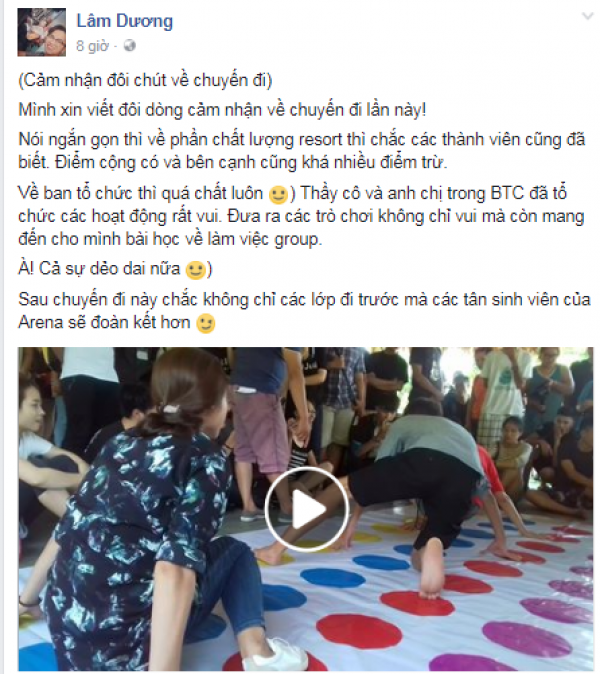Click the globe public privacy icon

pos(129,46)
